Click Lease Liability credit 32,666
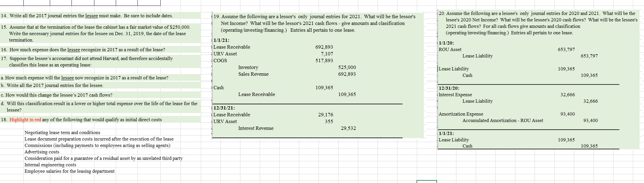644x183 pixels. pos(590,101)
